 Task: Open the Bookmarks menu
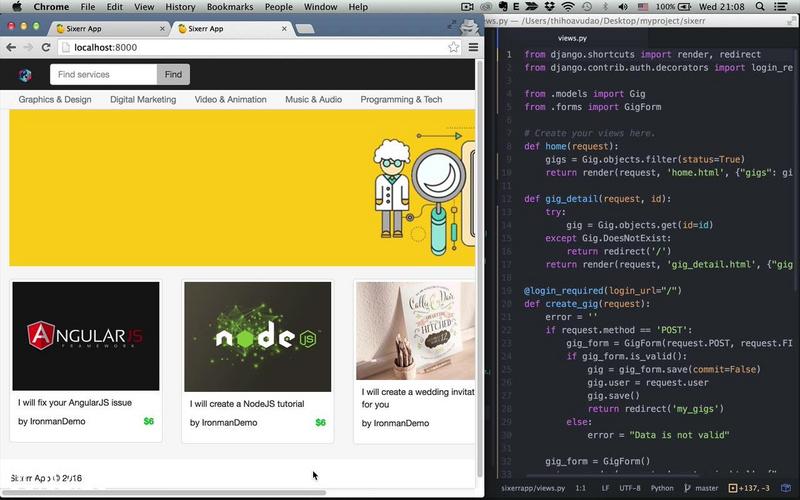[230, 7]
